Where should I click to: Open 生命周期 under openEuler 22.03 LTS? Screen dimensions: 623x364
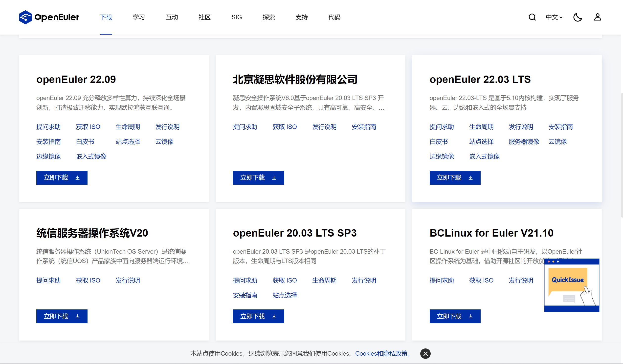point(481,127)
